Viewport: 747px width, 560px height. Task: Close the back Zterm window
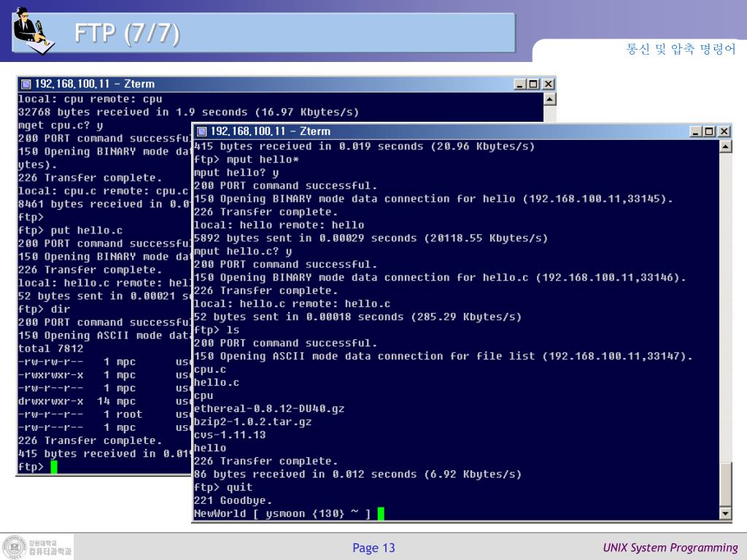549,85
